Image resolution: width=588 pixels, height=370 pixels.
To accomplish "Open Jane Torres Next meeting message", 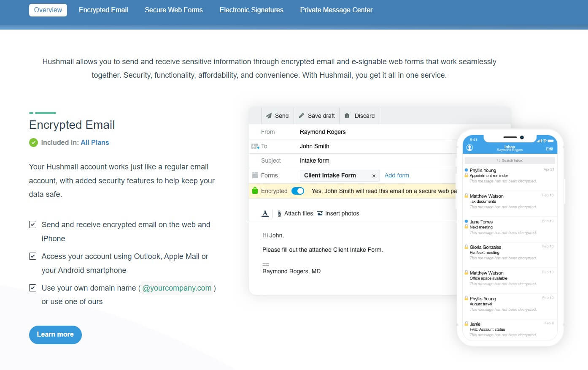I will click(510, 227).
